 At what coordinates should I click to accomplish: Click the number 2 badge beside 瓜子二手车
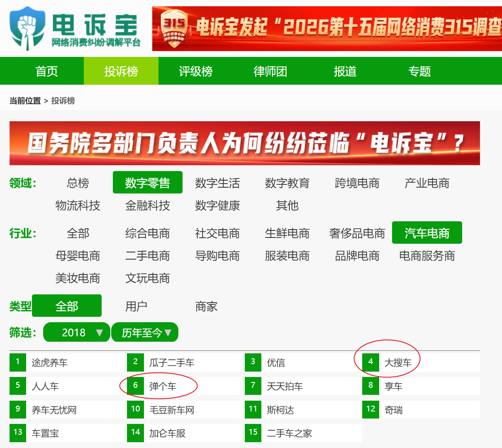(135, 362)
